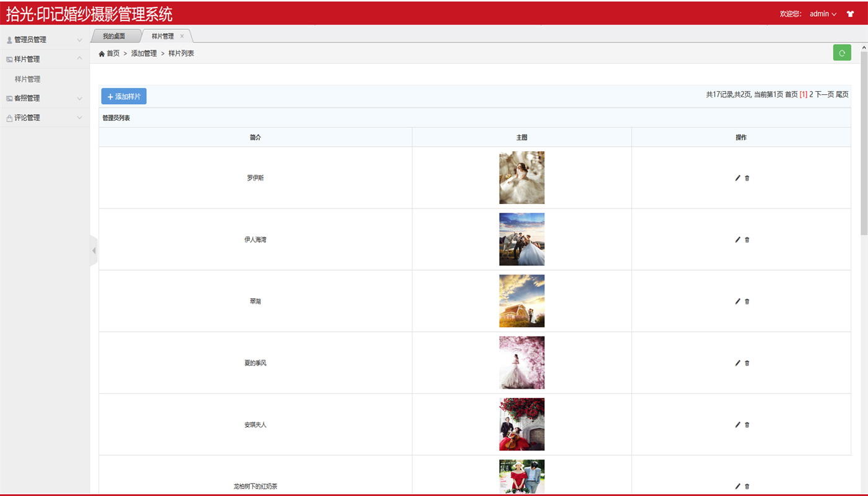Click the 添加样片 button
868x496 pixels.
pos(123,97)
